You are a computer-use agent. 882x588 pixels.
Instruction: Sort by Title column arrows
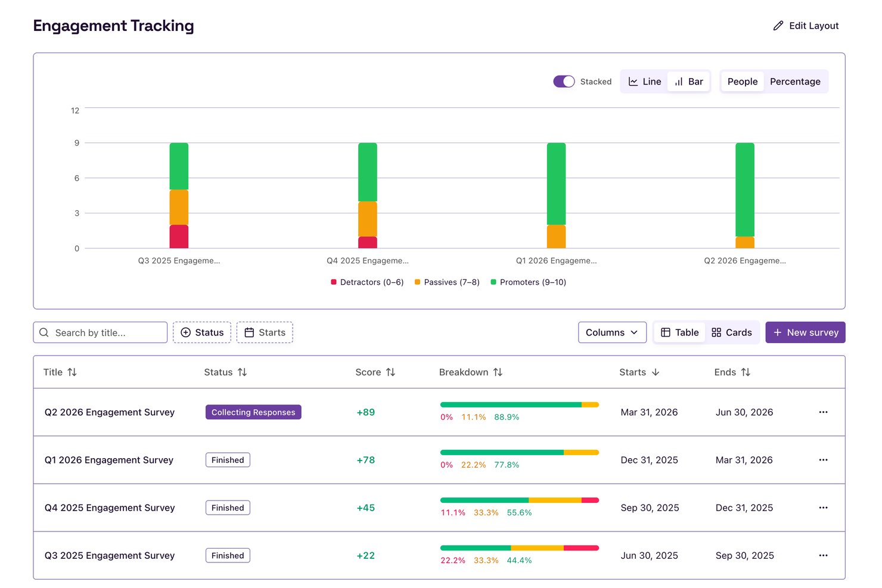click(72, 372)
